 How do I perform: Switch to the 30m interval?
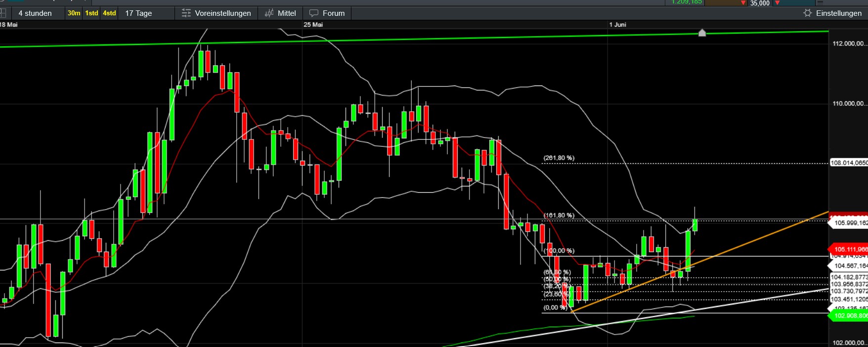[x=74, y=13]
